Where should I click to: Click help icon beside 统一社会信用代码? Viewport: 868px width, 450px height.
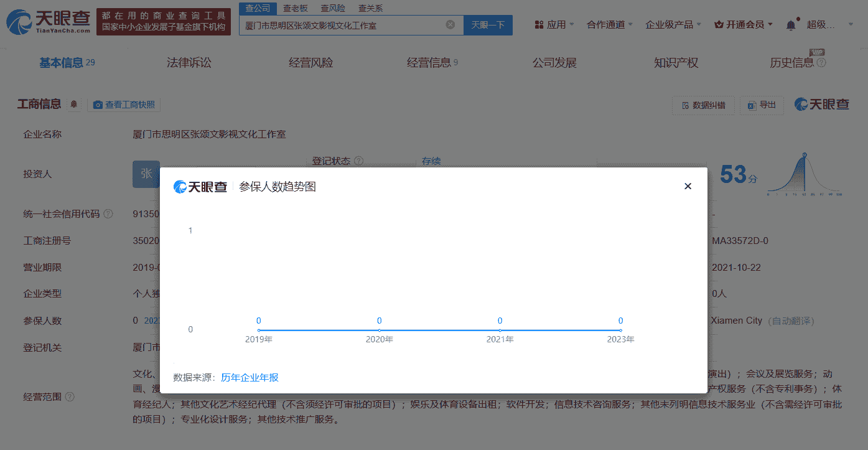coord(108,214)
